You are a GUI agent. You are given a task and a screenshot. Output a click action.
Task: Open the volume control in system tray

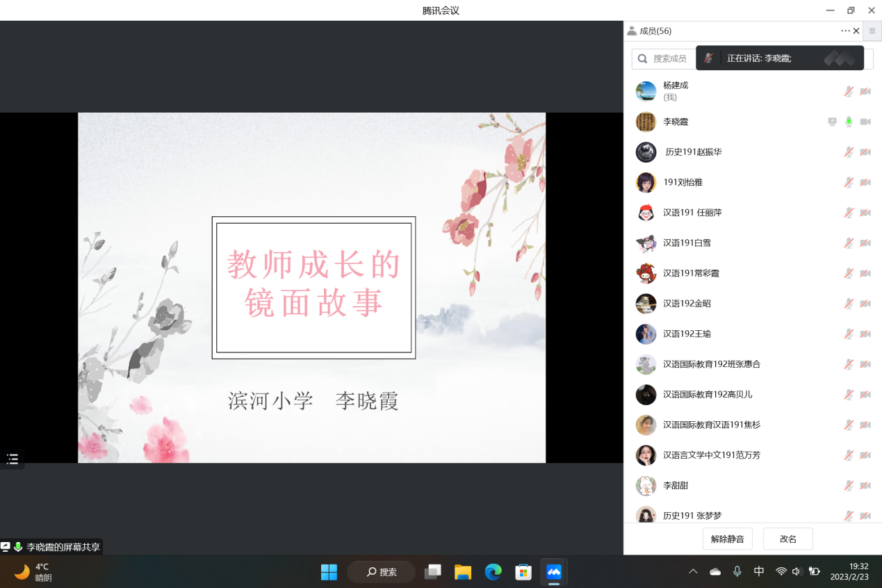pos(797,571)
